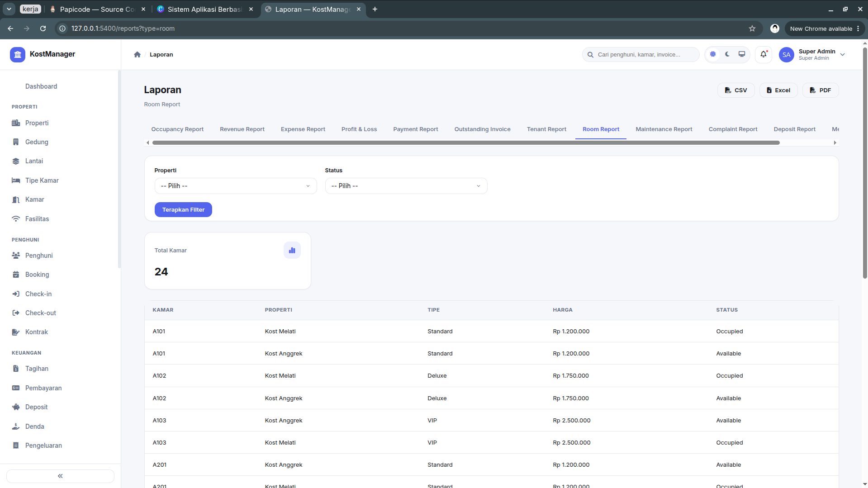The height and width of the screenshot is (488, 868).
Task: Export report as Excel
Action: tap(778, 90)
